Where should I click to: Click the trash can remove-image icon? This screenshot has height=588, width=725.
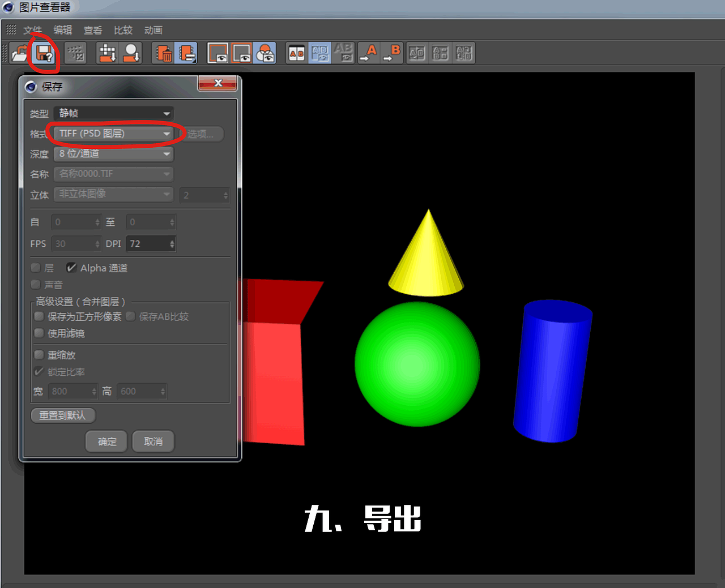[164, 53]
